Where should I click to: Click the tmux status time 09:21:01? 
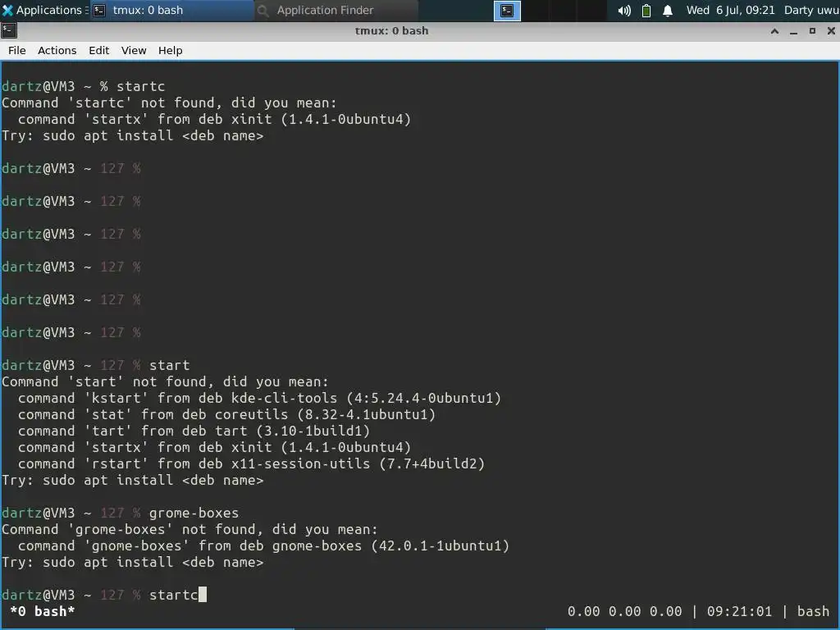(x=739, y=611)
